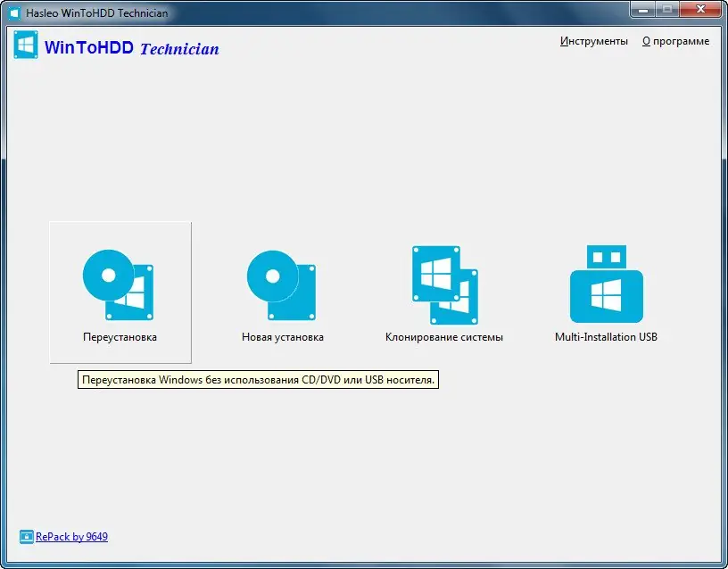Click the WinToHDD Technician heading text
The image size is (728, 569).
click(131, 48)
